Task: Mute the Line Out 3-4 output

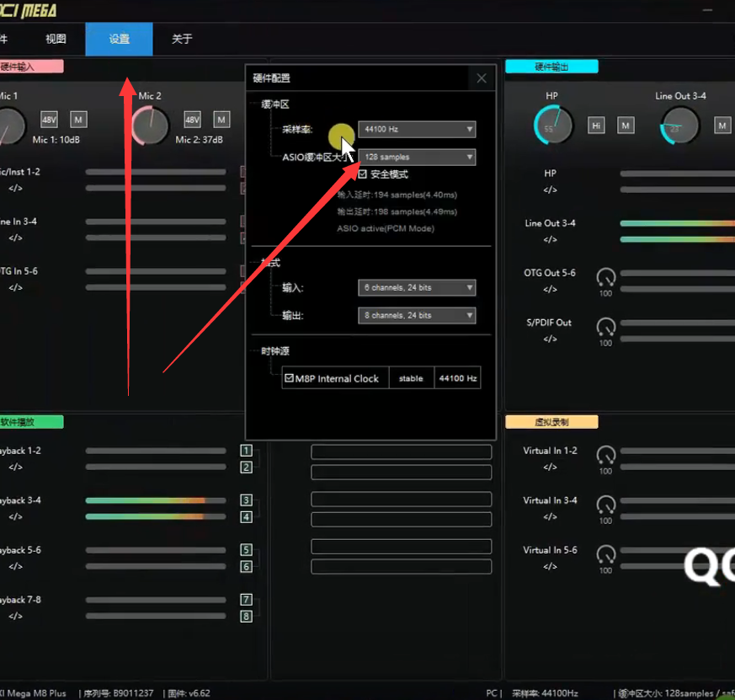Action: pyautogui.click(x=722, y=126)
